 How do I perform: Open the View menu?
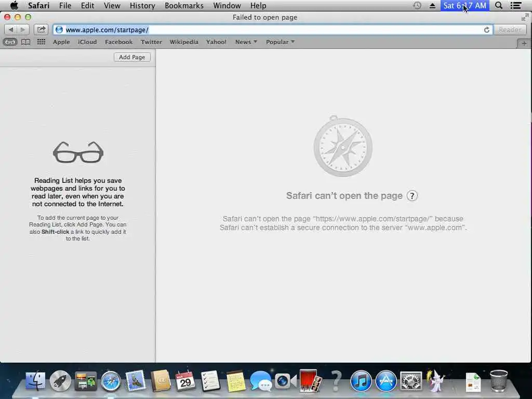[x=112, y=5]
